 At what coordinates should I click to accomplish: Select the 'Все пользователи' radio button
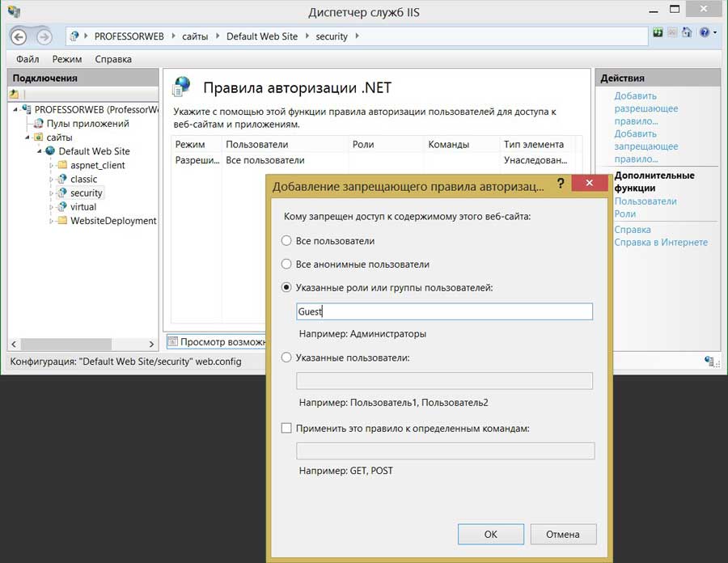(x=286, y=240)
